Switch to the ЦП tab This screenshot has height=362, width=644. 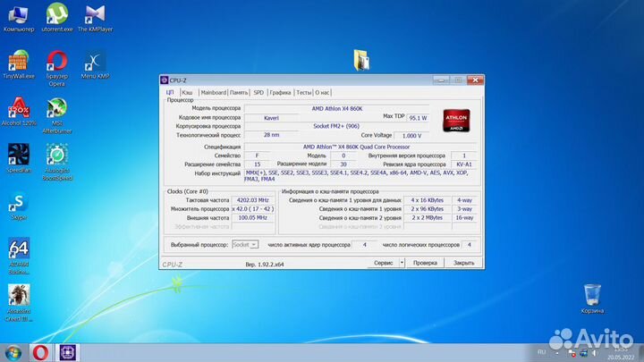pyautogui.click(x=170, y=92)
